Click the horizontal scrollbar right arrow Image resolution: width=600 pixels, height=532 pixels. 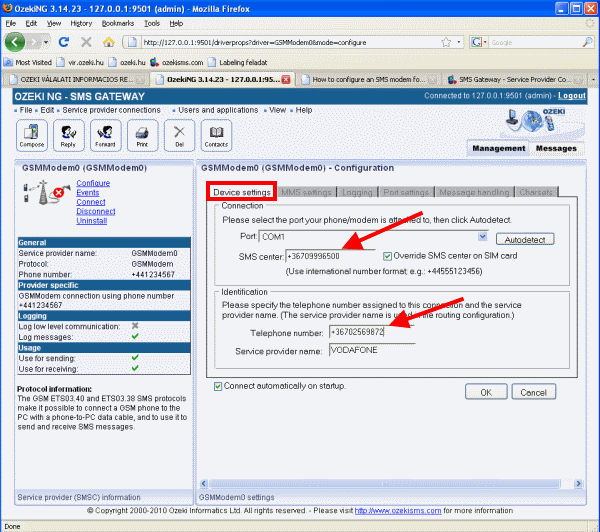[x=578, y=484]
